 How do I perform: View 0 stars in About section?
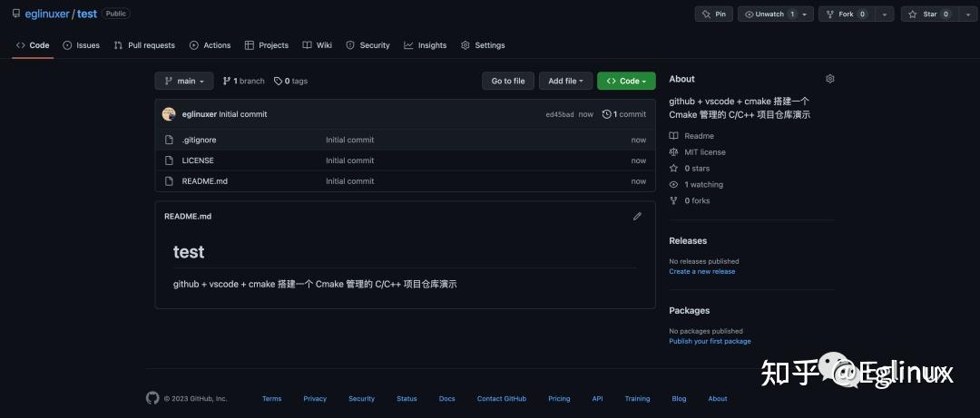690,168
